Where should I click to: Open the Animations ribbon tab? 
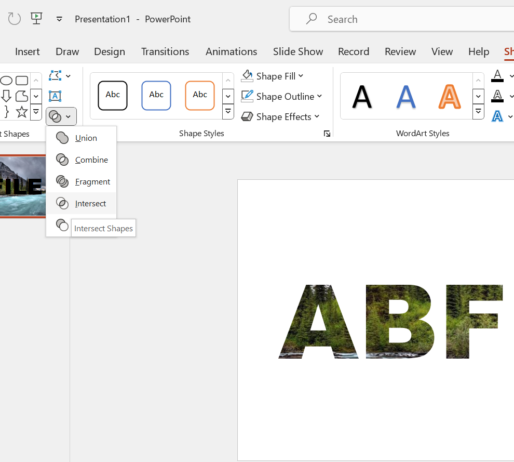[231, 52]
